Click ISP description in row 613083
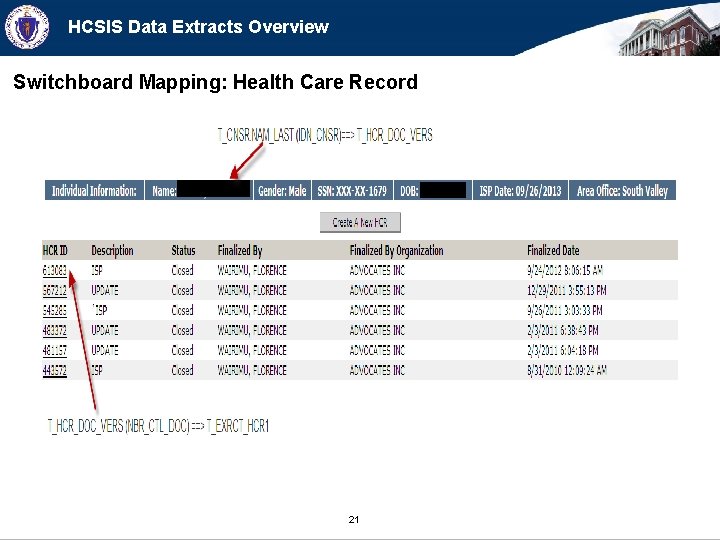720x540 pixels. [97, 270]
